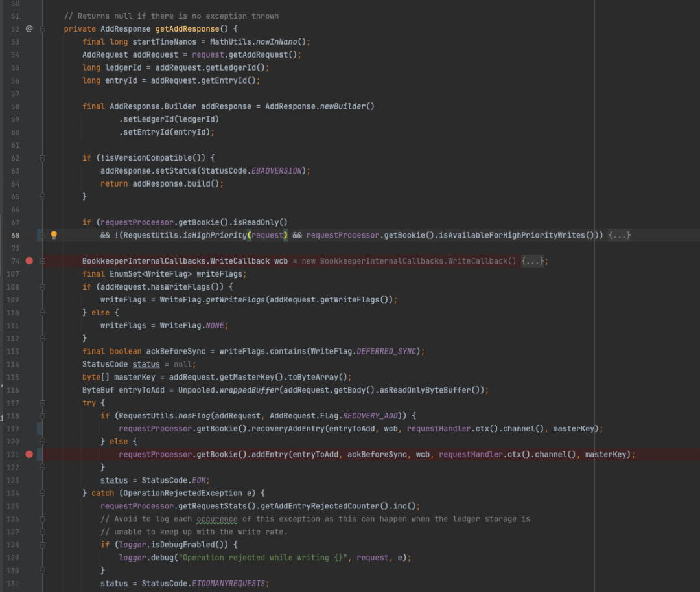Click the isAvailableForHighPriorityWrites call
700x592 pixels.
coord(511,235)
